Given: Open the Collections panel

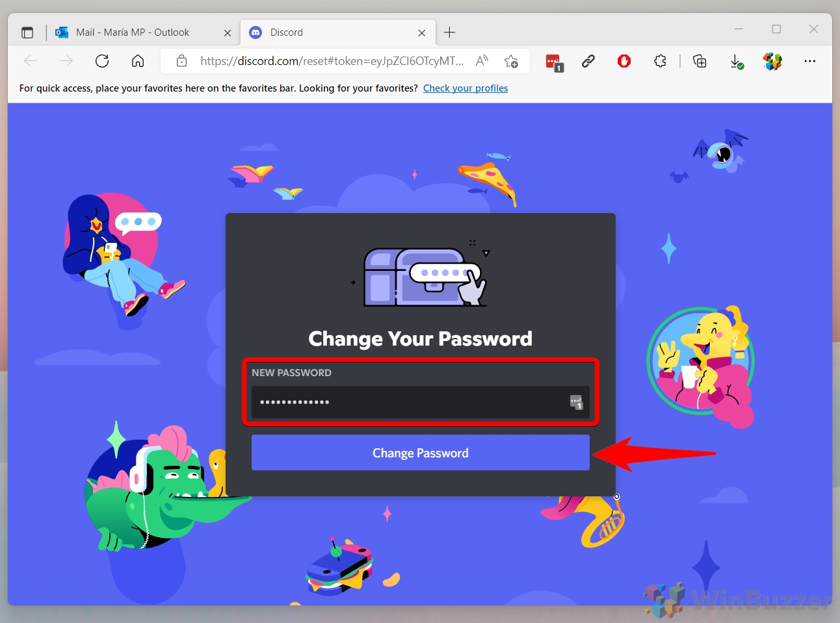Looking at the screenshot, I should (700, 61).
